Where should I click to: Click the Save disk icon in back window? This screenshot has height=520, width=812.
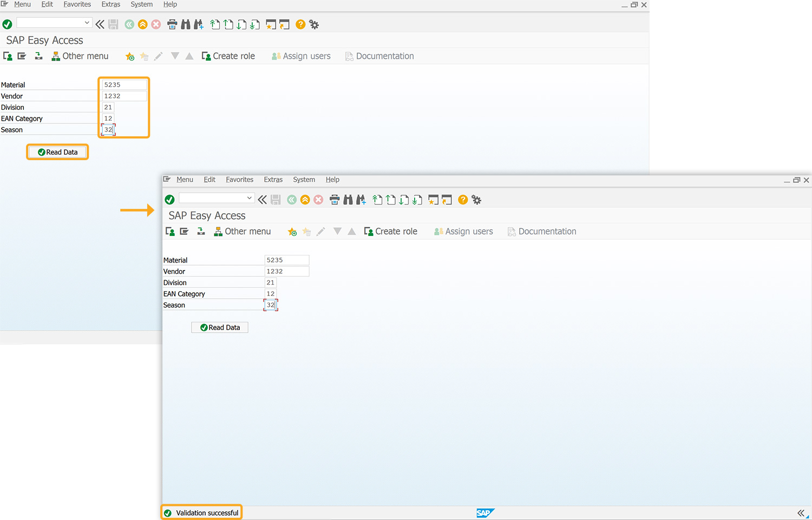click(113, 24)
